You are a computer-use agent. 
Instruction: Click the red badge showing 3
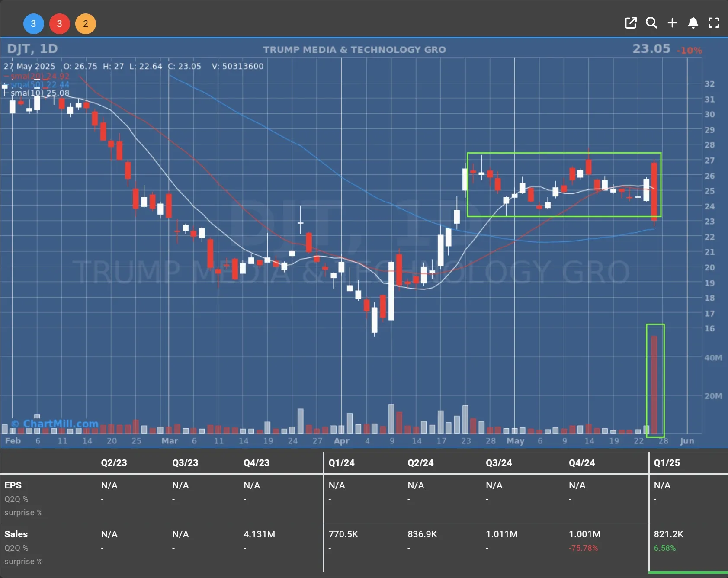[x=60, y=24]
